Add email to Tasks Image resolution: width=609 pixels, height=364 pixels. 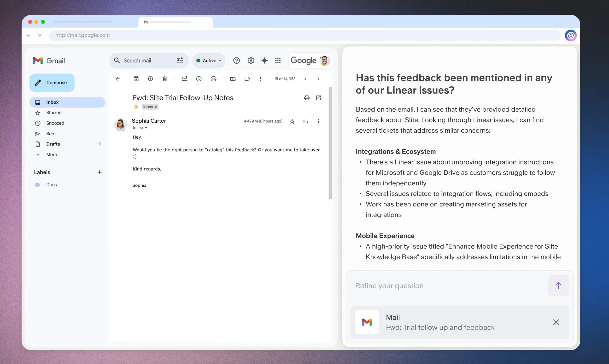(213, 79)
